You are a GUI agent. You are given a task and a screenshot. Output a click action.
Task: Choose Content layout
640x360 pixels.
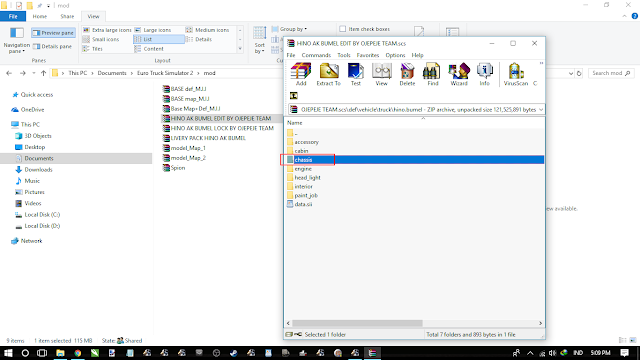pos(149,49)
